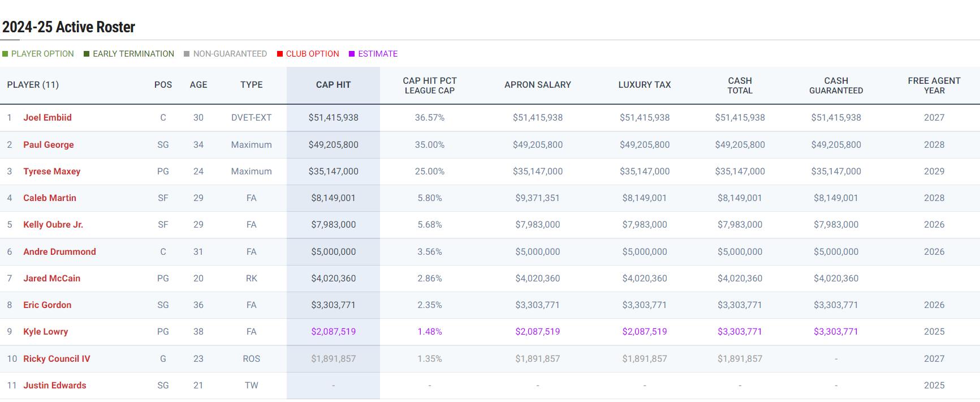Screen dimensions: 980x402
Task: Click Jared McCain's $4,020,360 cap hit
Action: click(334, 278)
